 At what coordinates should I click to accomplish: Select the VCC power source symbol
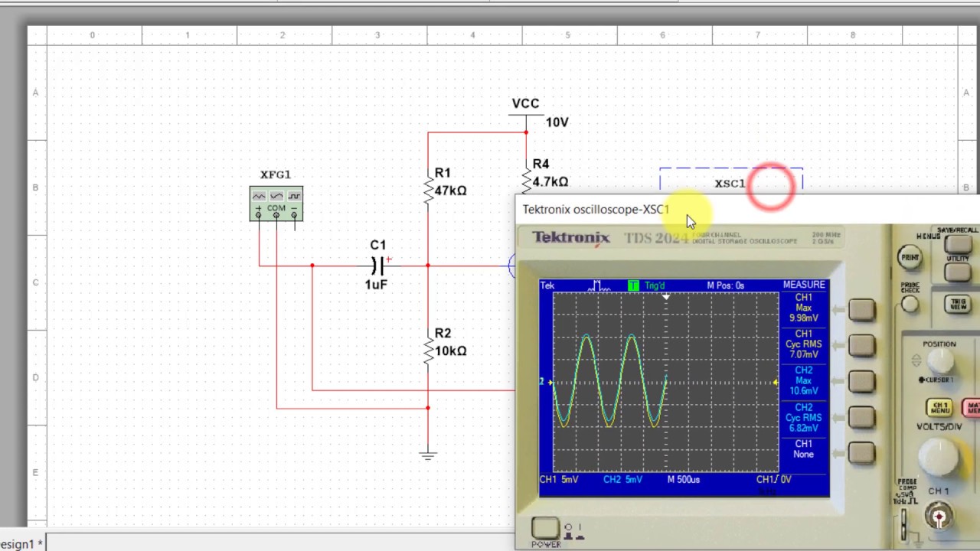point(526,115)
